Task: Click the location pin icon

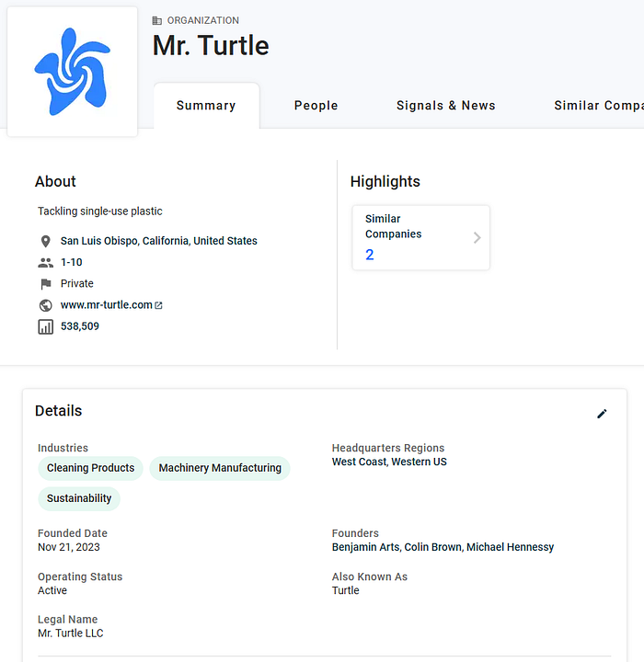Action: [46, 241]
